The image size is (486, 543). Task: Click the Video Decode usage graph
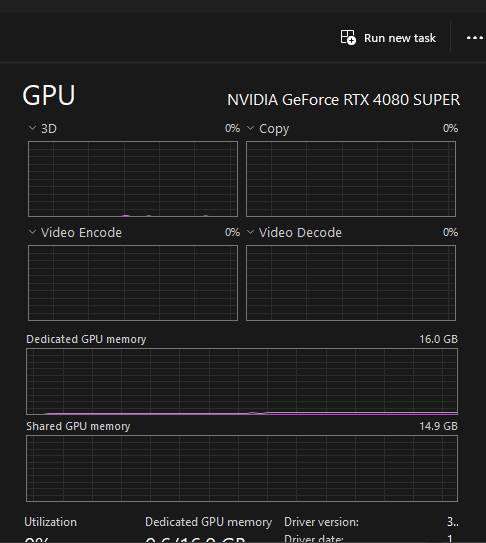[351, 283]
